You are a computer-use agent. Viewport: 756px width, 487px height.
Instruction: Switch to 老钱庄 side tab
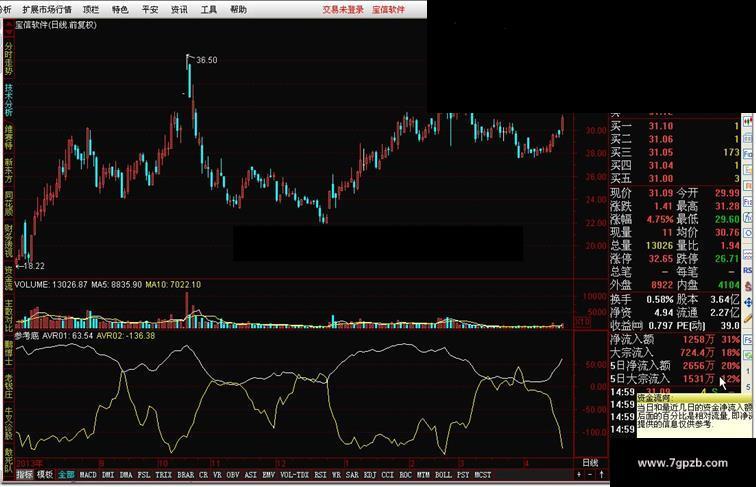click(x=8, y=387)
